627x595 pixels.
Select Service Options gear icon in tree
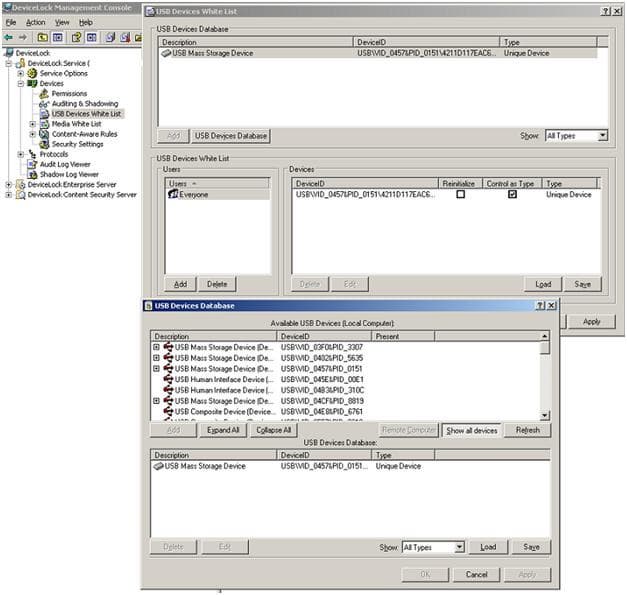tap(32, 74)
